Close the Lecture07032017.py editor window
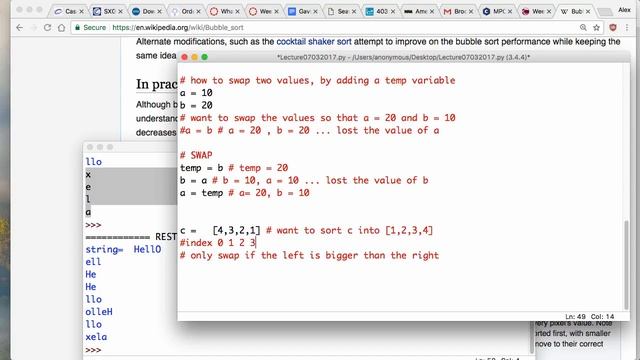This screenshot has width=640, height=360. point(184,57)
